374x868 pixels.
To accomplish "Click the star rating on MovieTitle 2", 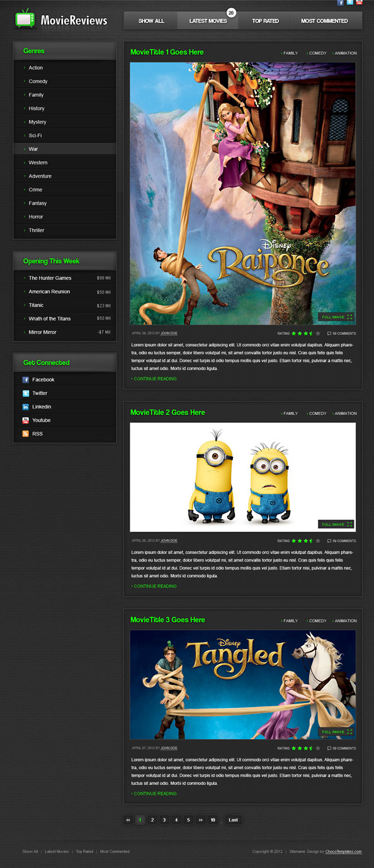I will [x=306, y=540].
